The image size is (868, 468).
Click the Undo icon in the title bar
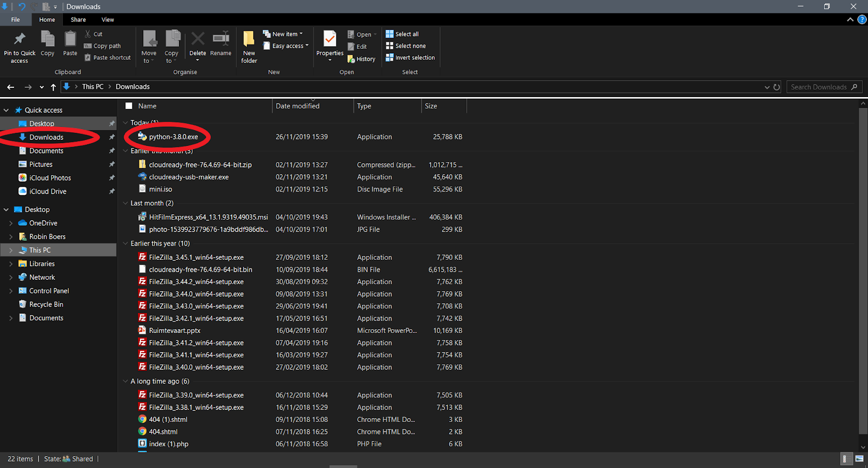pyautogui.click(x=22, y=7)
